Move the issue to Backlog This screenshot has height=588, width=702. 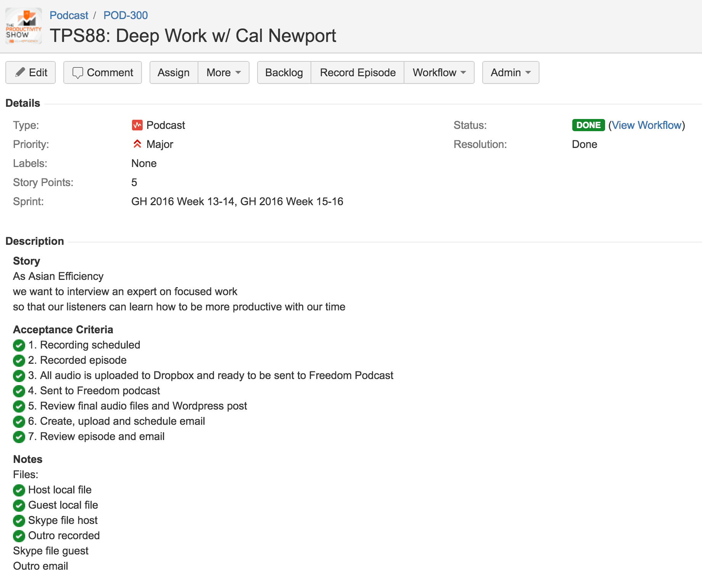click(284, 72)
